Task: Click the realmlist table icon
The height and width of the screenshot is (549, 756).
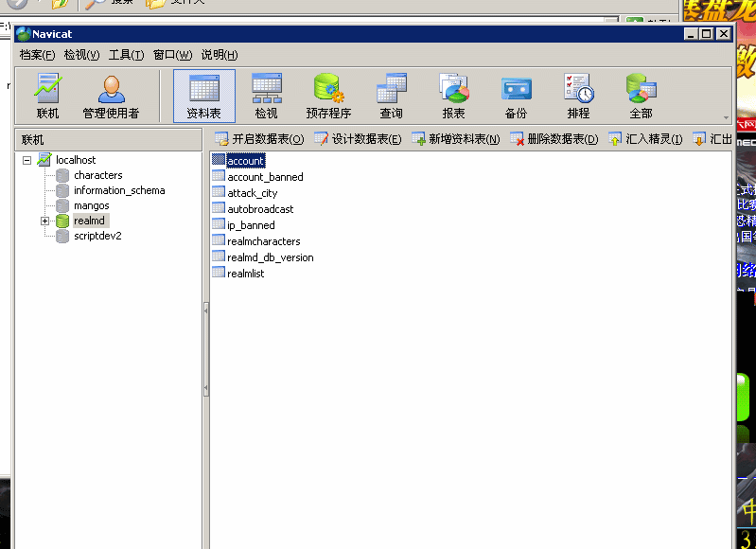Action: coord(219,273)
